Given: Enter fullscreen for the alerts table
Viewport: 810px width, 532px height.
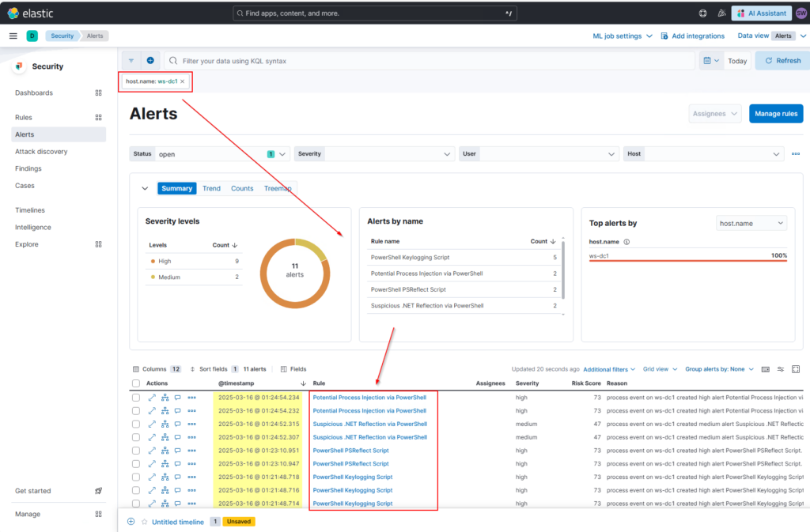Looking at the screenshot, I should 796,369.
